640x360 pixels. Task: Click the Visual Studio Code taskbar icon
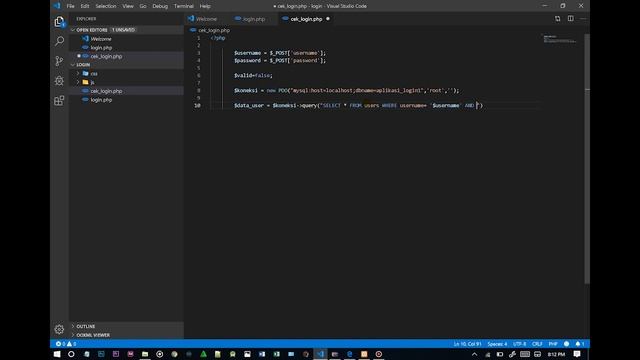point(320,354)
